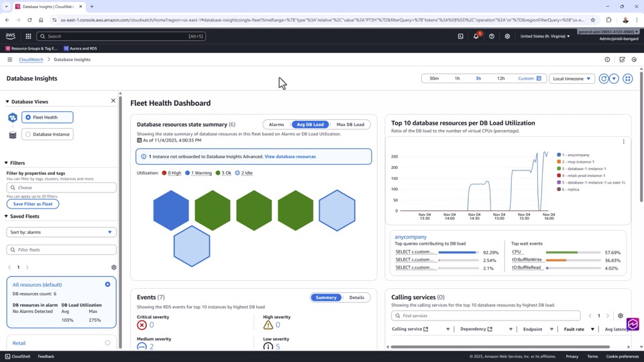Screen dimensions: 644x362
Task: Switch state summary to Avg DB Load
Action: pos(310,125)
